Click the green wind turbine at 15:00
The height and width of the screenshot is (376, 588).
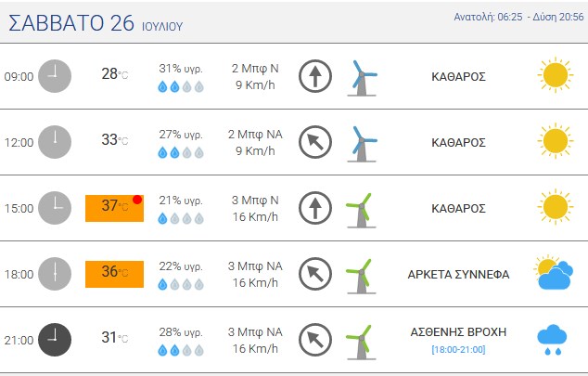(x=361, y=210)
